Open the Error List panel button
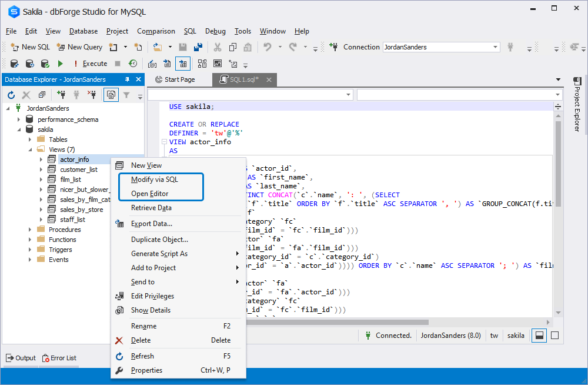The width and height of the screenshot is (588, 385). [59, 358]
